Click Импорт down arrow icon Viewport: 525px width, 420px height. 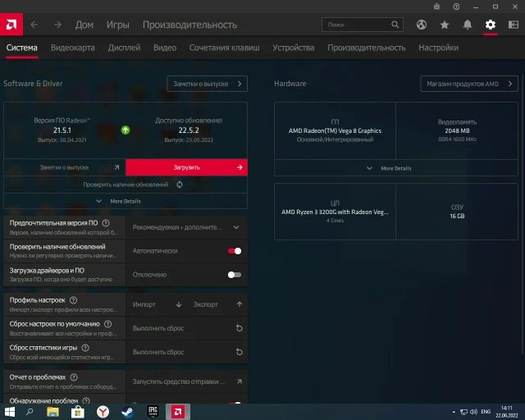[179, 304]
